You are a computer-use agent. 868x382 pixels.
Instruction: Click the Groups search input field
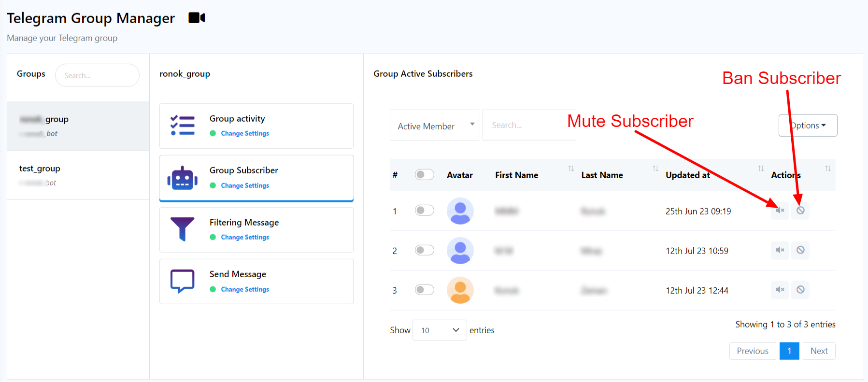click(x=97, y=75)
